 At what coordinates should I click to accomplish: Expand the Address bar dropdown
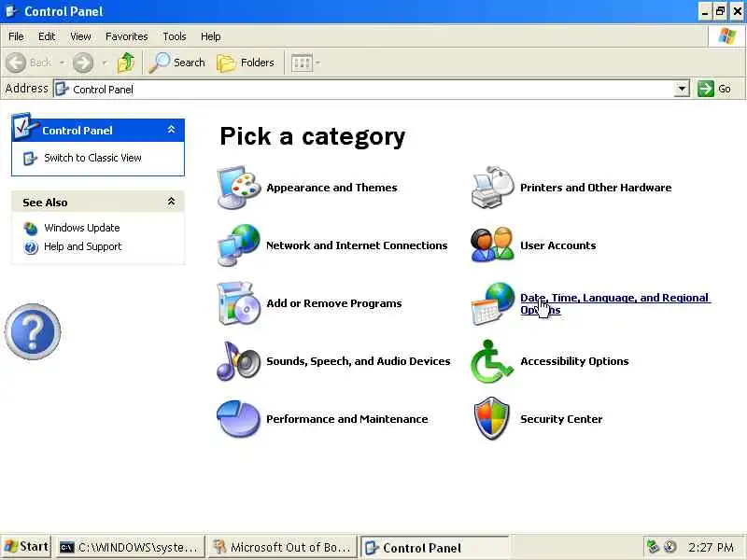683,89
